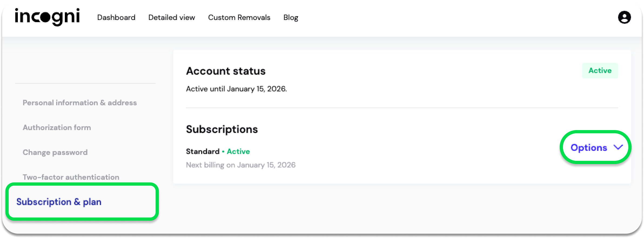Click the "Active until January 15, 2026" text
The width and height of the screenshot is (644, 238).
click(x=236, y=89)
